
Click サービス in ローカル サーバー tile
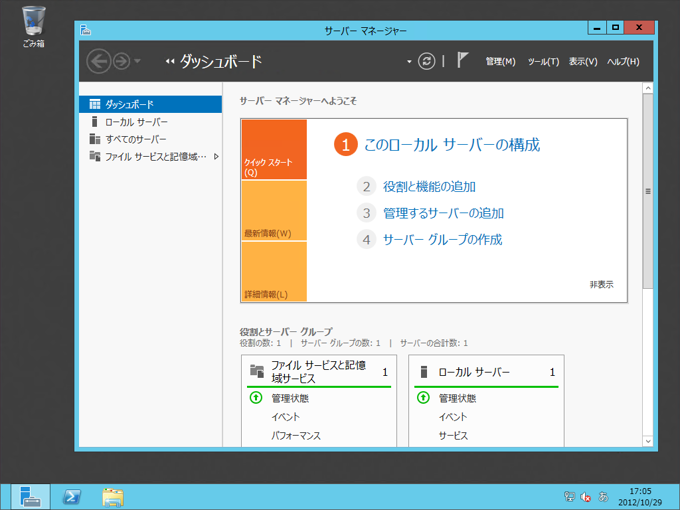pos(453,435)
